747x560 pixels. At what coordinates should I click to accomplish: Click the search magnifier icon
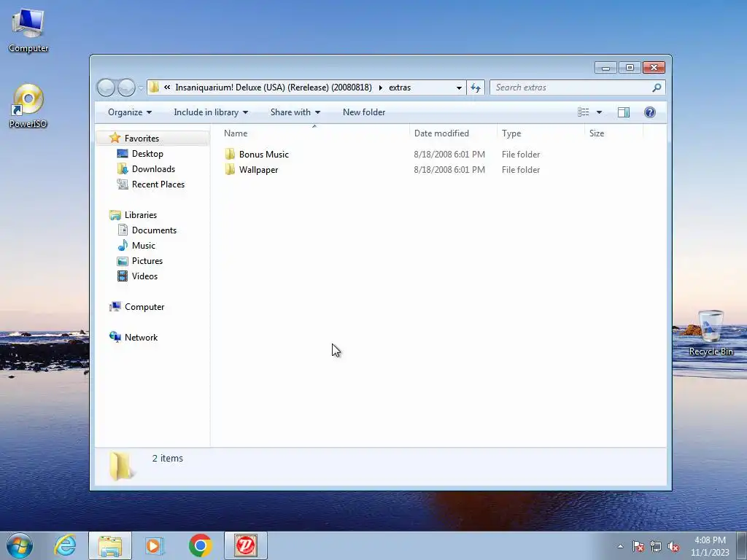click(x=657, y=87)
